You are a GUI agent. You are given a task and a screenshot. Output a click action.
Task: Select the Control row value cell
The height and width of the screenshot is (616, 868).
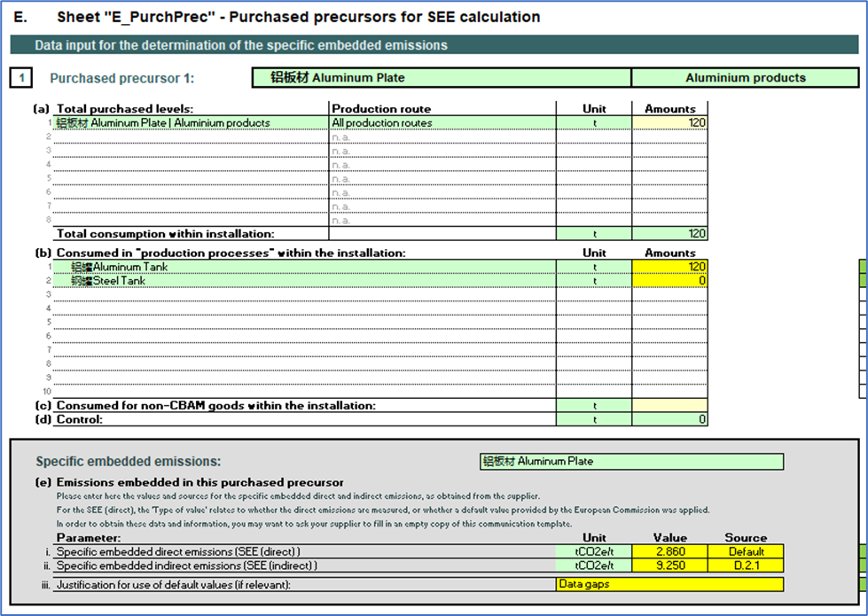669,419
